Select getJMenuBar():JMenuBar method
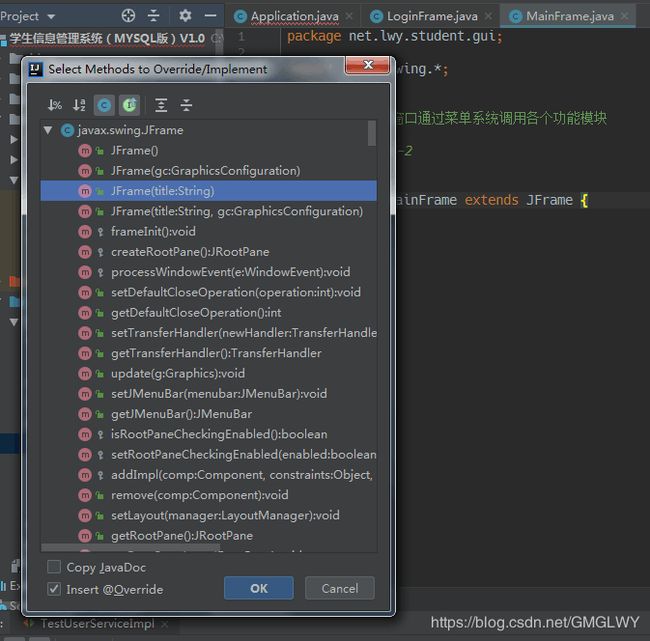This screenshot has height=641, width=650. (x=209, y=414)
